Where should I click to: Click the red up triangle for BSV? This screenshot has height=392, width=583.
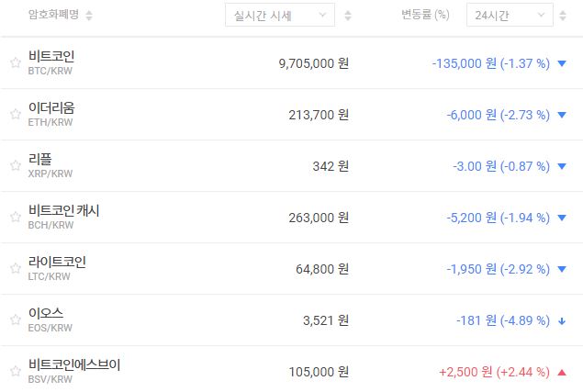tap(562, 372)
